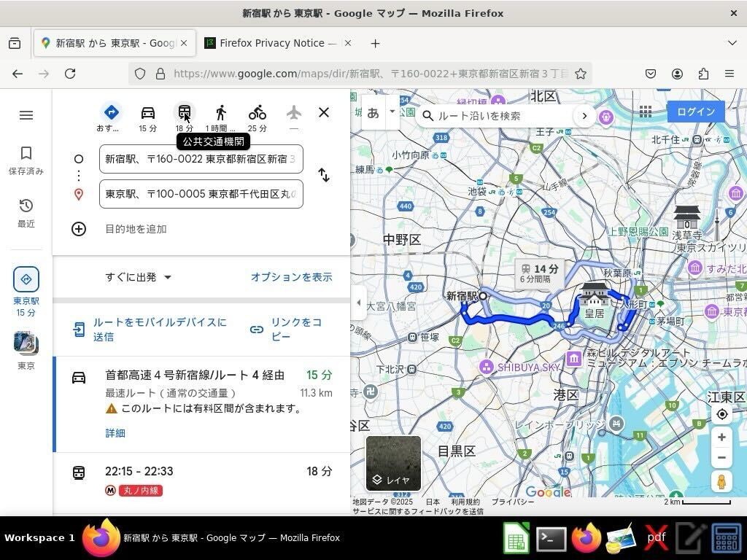The image size is (747, 560).
Task: Go back to the previous page
Action: (x=18, y=74)
